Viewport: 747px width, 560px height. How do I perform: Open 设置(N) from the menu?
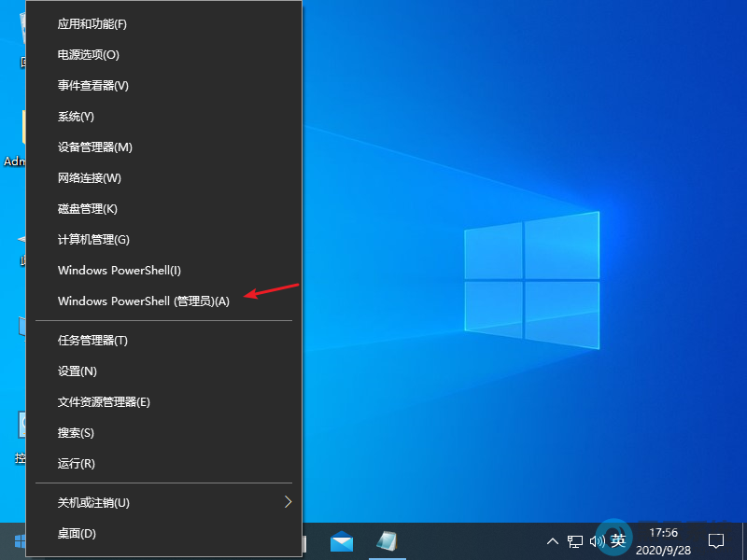(77, 371)
